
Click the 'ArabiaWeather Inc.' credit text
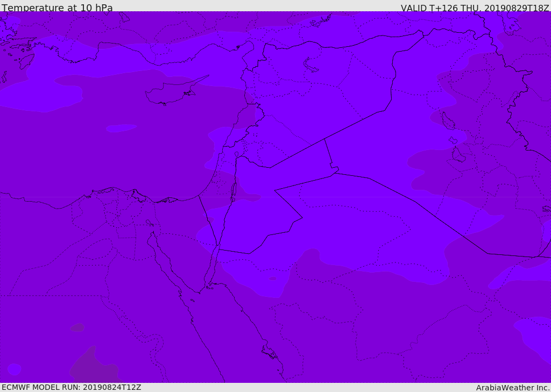pos(512,388)
